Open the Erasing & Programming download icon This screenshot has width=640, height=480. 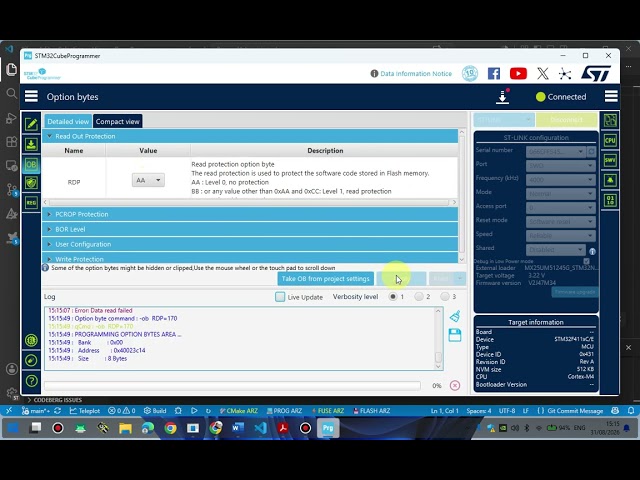(31, 144)
